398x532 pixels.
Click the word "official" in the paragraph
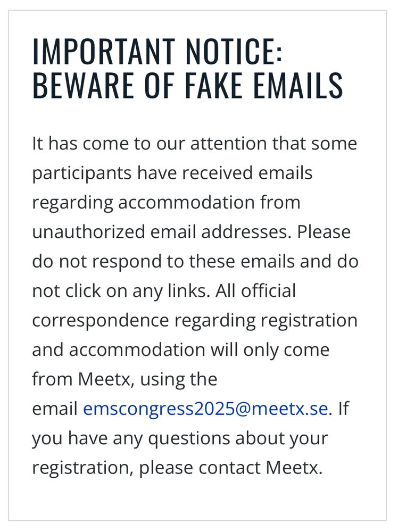[268, 291]
